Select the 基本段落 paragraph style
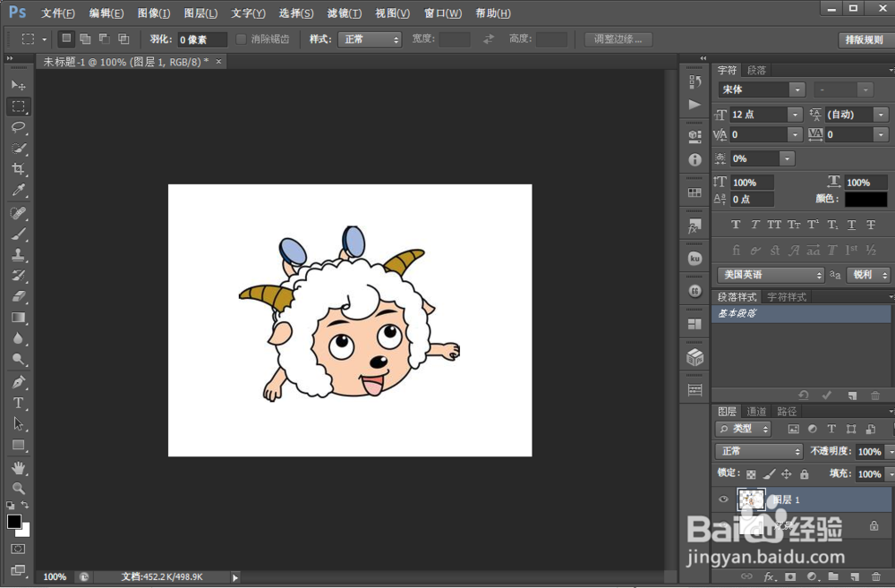895x588 pixels. (x=800, y=313)
